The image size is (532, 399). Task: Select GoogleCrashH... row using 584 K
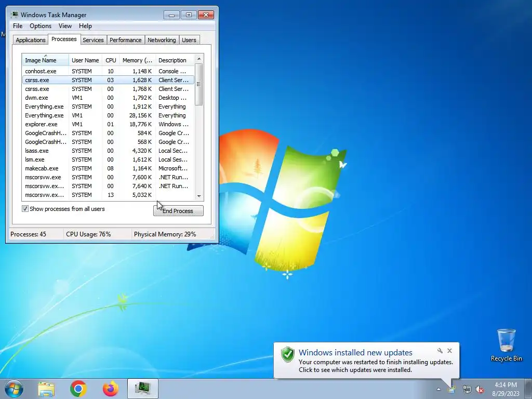[x=108, y=133]
